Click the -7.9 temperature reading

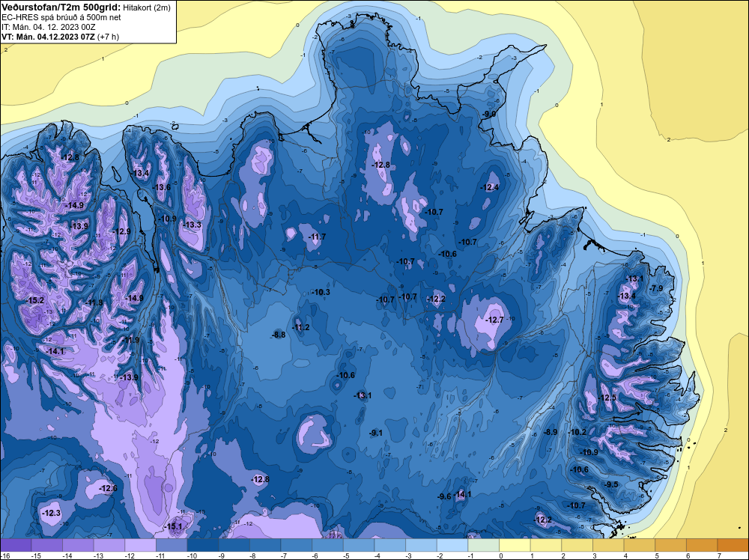(x=656, y=288)
